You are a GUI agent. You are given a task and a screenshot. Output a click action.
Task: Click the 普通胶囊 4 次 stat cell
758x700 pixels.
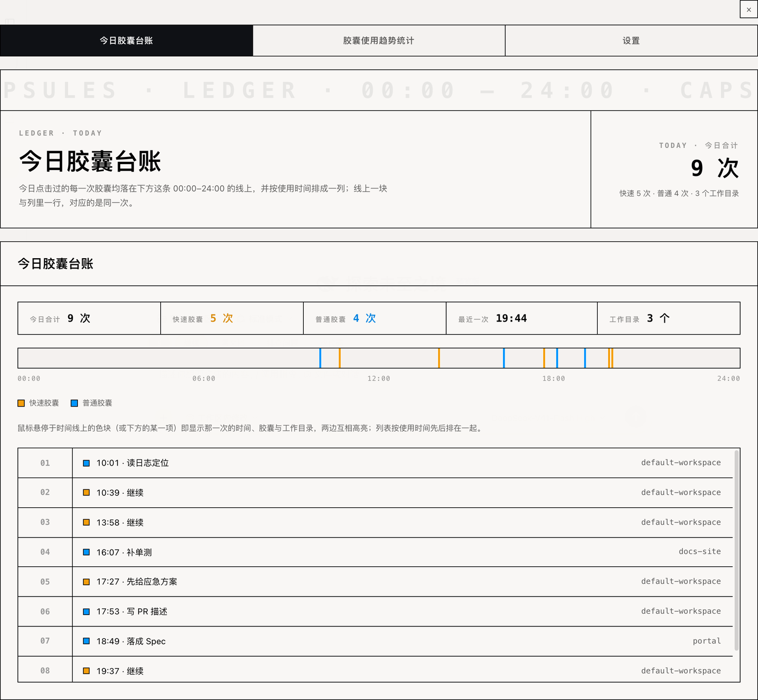coord(375,318)
